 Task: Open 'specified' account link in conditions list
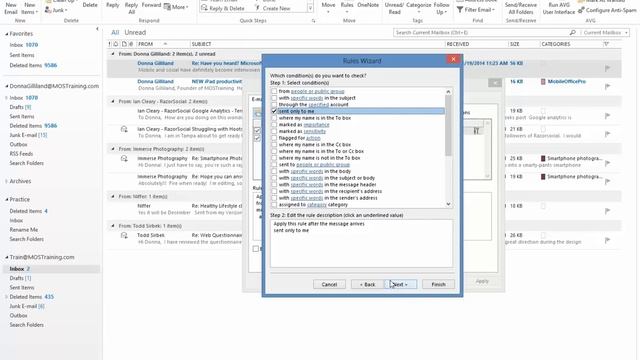click(x=318, y=104)
